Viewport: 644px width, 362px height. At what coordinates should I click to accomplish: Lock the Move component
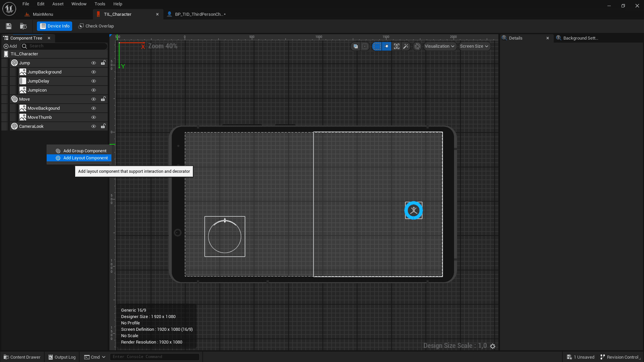click(x=103, y=99)
